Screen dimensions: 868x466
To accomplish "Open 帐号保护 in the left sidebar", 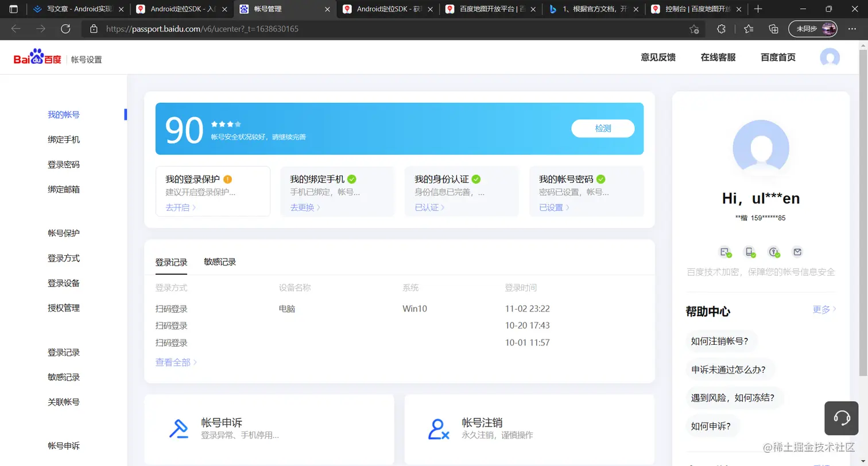I will 64,233.
